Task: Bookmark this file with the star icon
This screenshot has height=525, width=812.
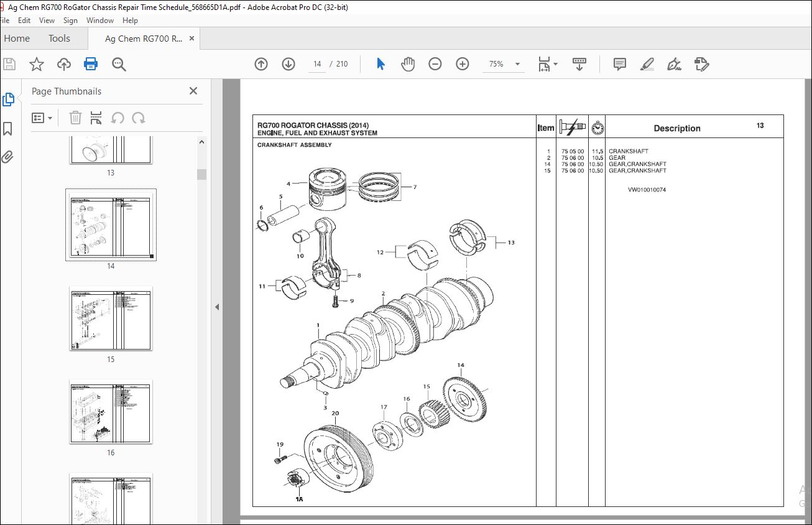Action: [37, 64]
